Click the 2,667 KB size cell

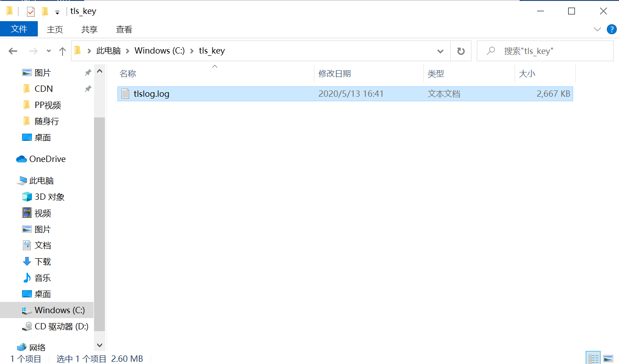tap(553, 94)
